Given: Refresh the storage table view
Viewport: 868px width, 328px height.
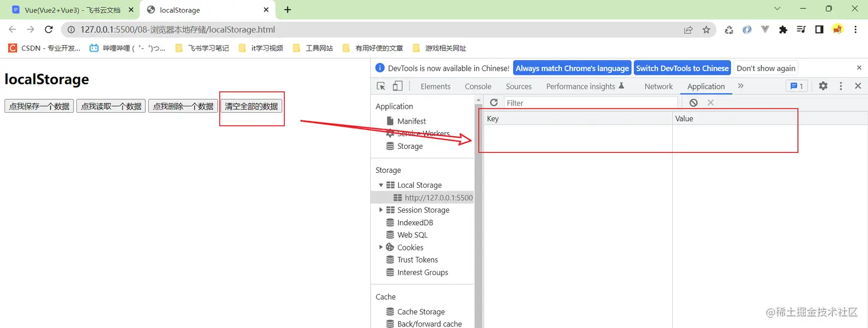Looking at the screenshot, I should click(494, 102).
